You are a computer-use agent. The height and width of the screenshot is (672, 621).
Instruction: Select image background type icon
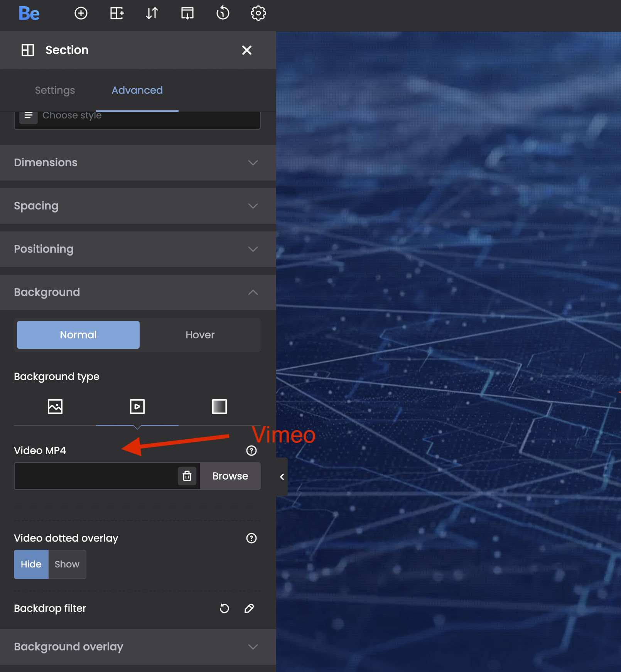coord(55,407)
